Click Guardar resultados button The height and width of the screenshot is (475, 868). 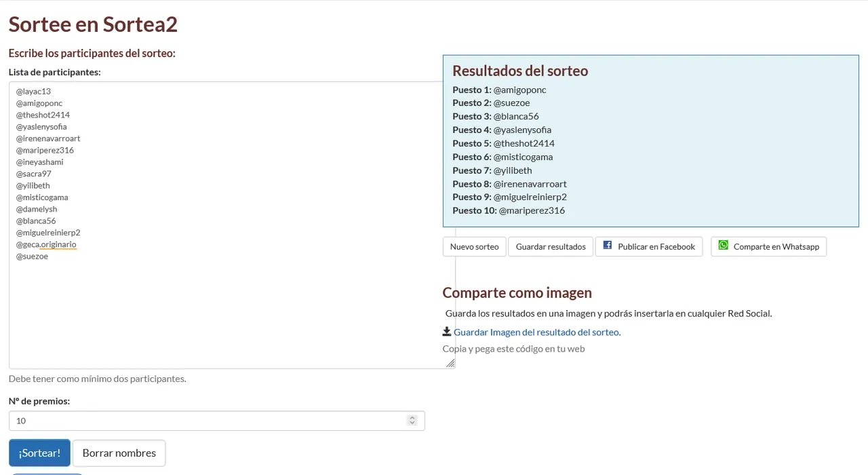tap(551, 246)
